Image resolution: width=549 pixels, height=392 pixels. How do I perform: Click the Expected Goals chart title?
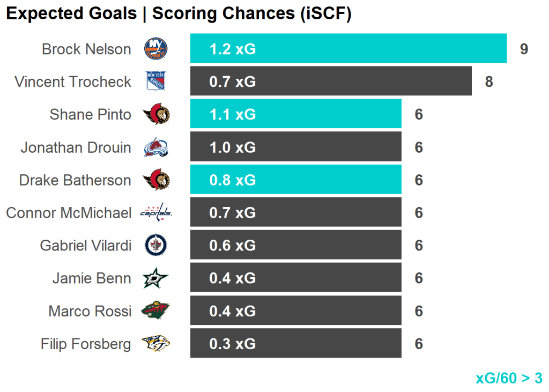point(179,14)
